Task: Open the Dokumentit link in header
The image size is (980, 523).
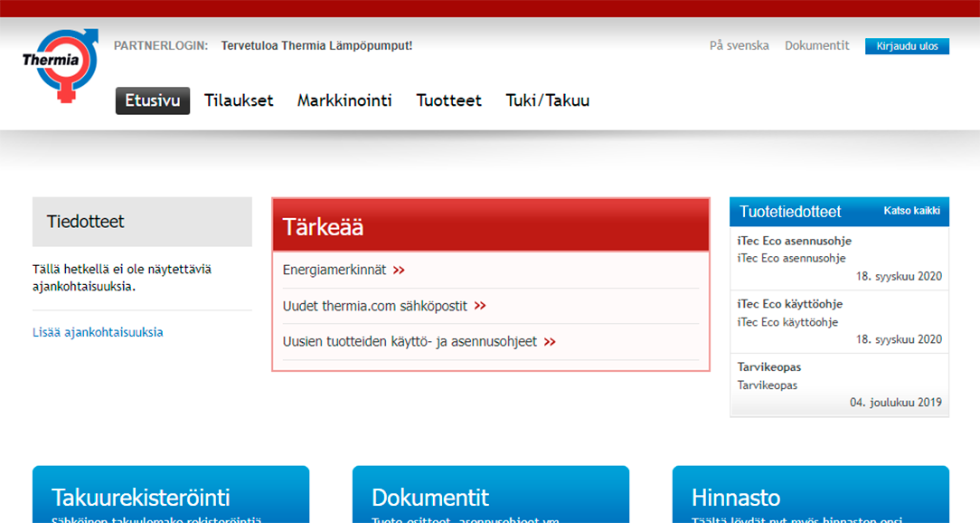Action: pos(817,45)
